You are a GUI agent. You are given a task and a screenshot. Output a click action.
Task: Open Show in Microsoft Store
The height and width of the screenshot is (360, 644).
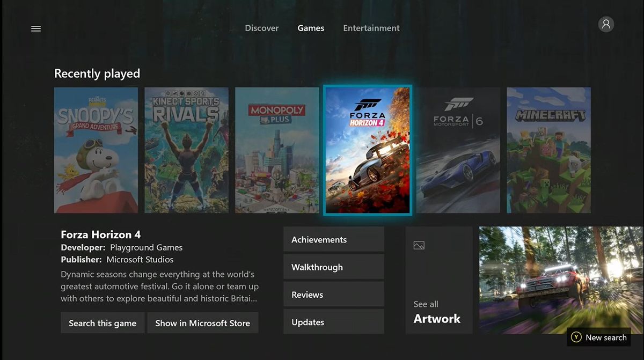(x=203, y=322)
